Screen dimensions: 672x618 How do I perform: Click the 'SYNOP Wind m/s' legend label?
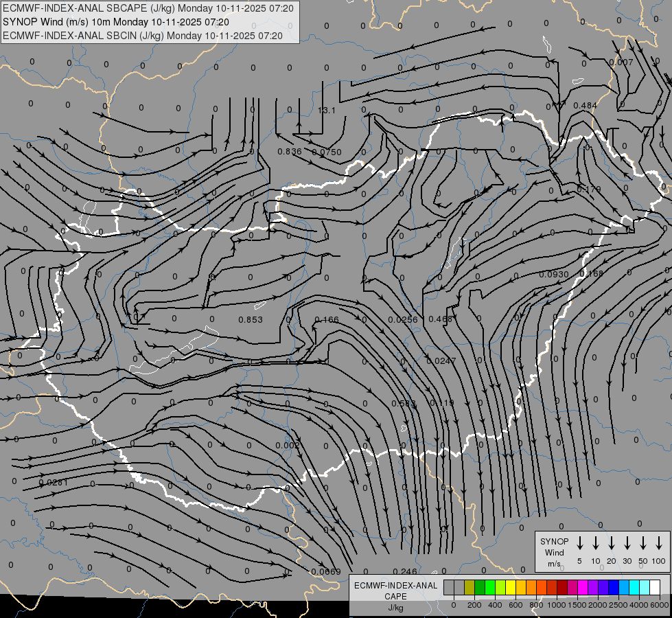[x=554, y=553]
